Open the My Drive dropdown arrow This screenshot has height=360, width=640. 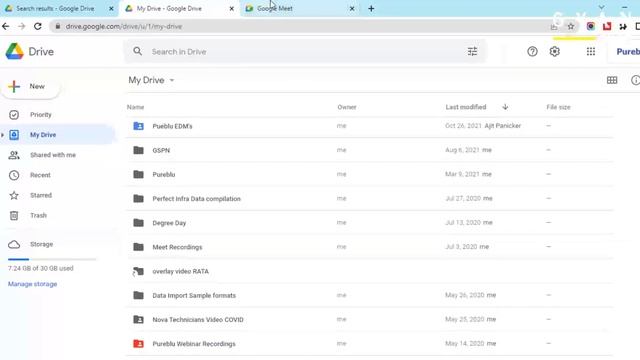(x=172, y=80)
